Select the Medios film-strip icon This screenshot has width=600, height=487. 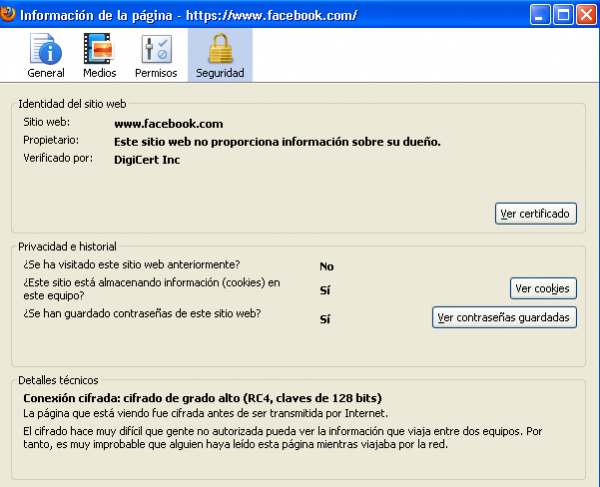(99, 48)
